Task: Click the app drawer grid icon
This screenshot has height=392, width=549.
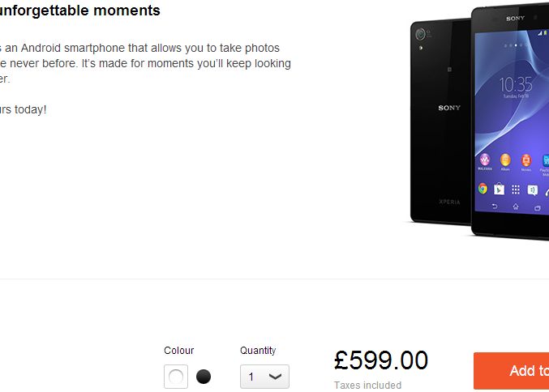Action: (515, 190)
